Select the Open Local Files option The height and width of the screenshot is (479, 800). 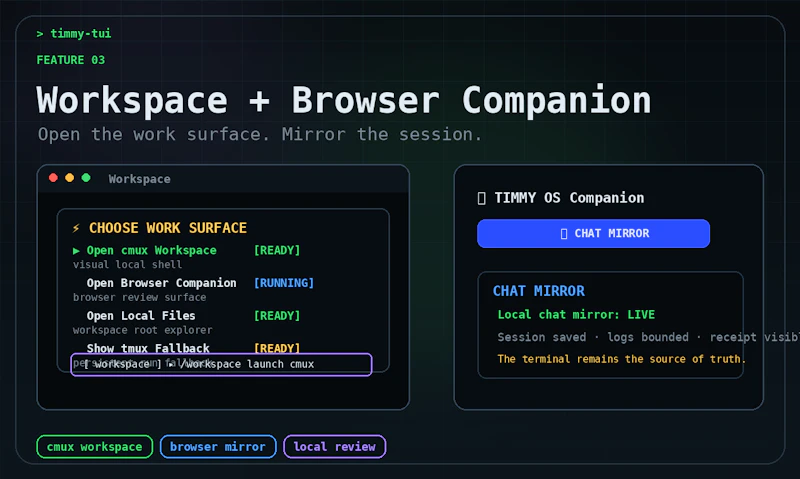pos(141,316)
